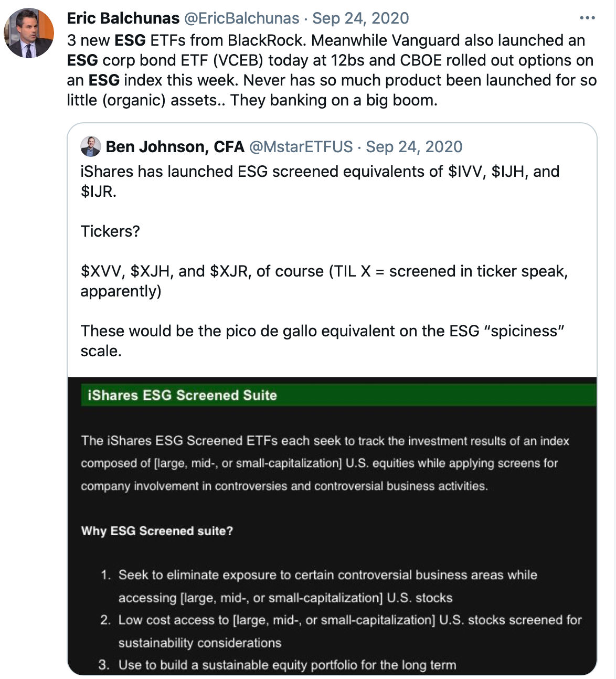Click the quoted tweet's "Tickers?" line
The height and width of the screenshot is (679, 616).
[110, 231]
